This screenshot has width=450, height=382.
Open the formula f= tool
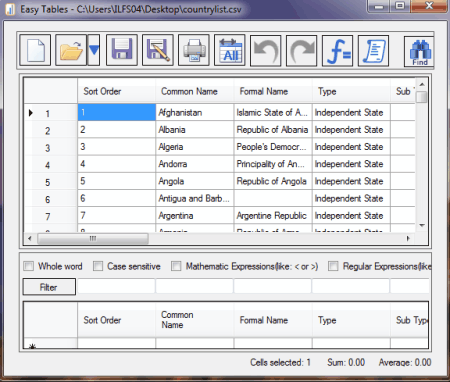[x=338, y=50]
